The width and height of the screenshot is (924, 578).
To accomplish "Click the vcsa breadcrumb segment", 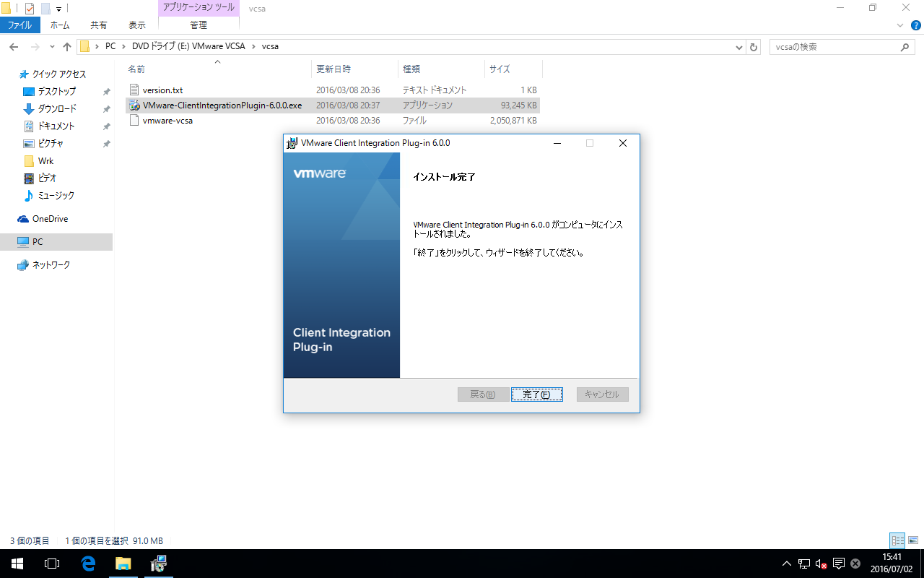I will [x=270, y=46].
